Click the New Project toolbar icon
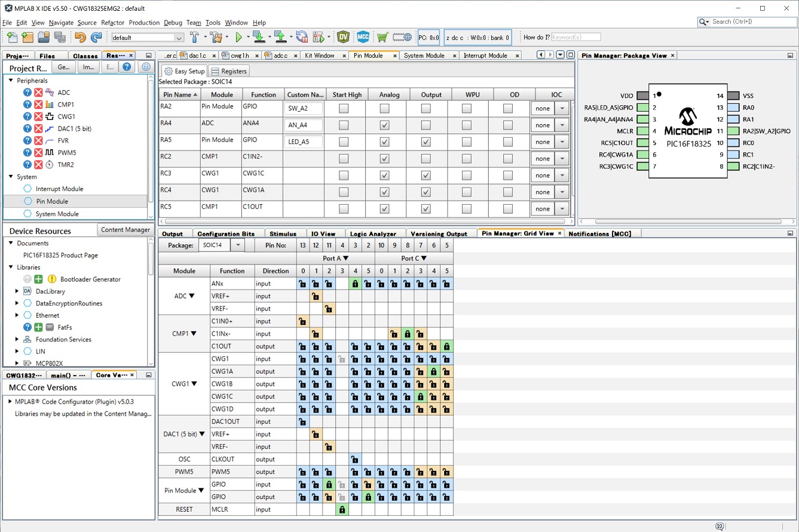Image resolution: width=799 pixels, height=532 pixels. [27, 37]
